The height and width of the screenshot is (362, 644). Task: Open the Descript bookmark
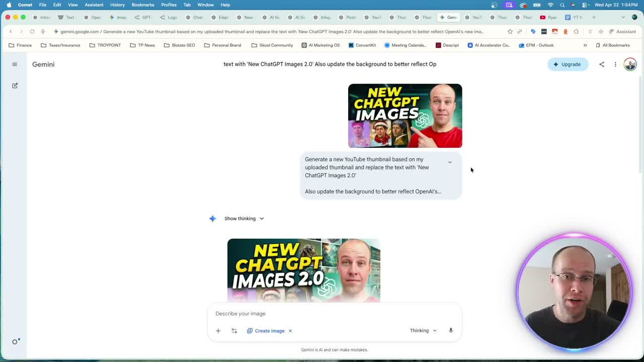click(x=447, y=45)
